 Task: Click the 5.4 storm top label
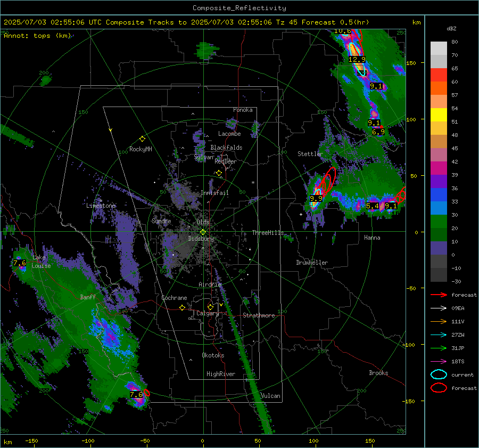click(372, 206)
